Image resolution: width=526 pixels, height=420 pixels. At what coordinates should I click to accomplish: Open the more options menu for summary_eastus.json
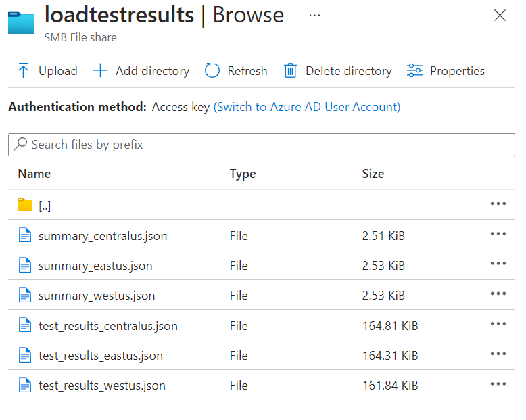(498, 264)
